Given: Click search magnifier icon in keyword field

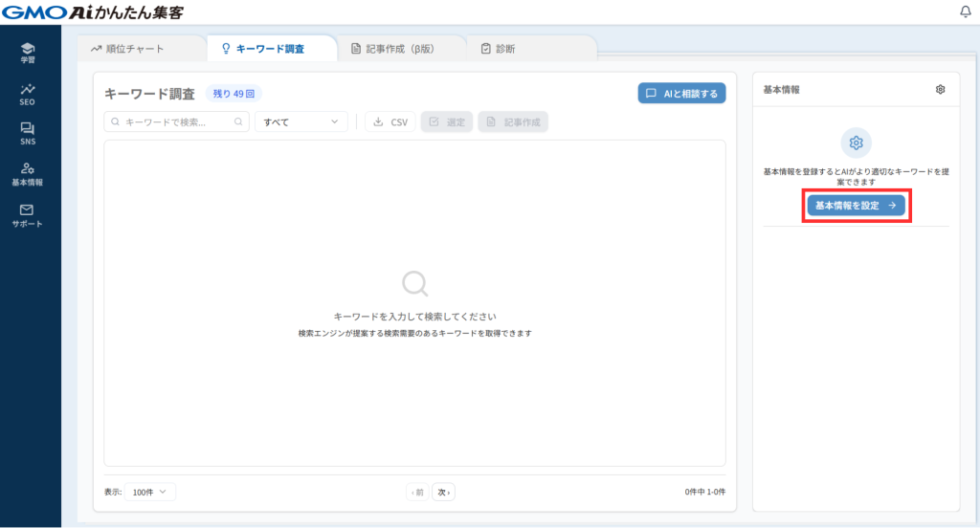Looking at the screenshot, I should (x=238, y=122).
